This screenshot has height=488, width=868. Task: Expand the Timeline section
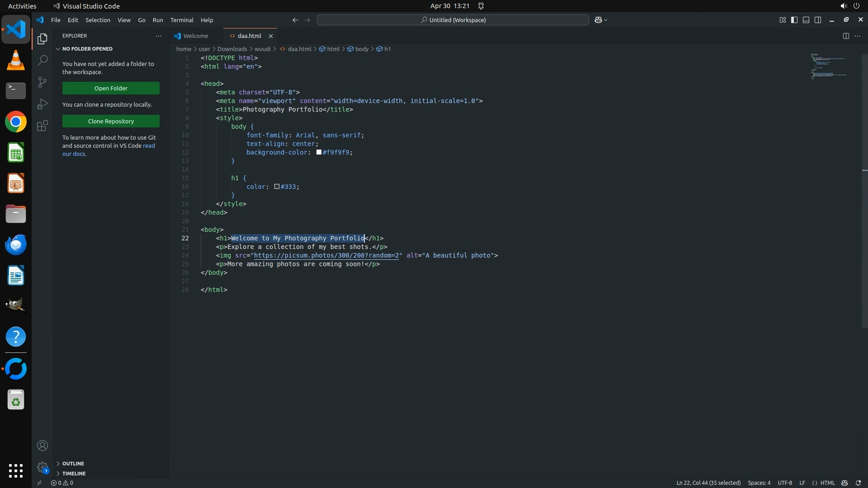coord(74,474)
